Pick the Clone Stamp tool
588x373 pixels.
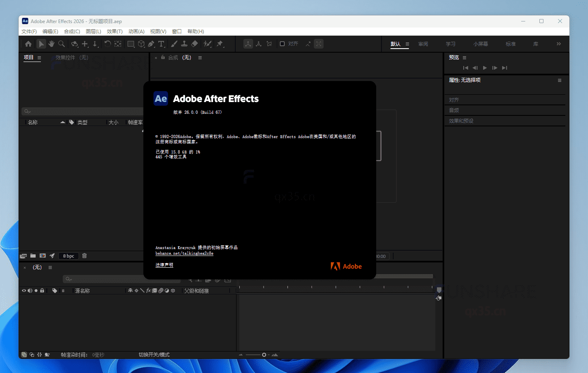click(x=184, y=44)
